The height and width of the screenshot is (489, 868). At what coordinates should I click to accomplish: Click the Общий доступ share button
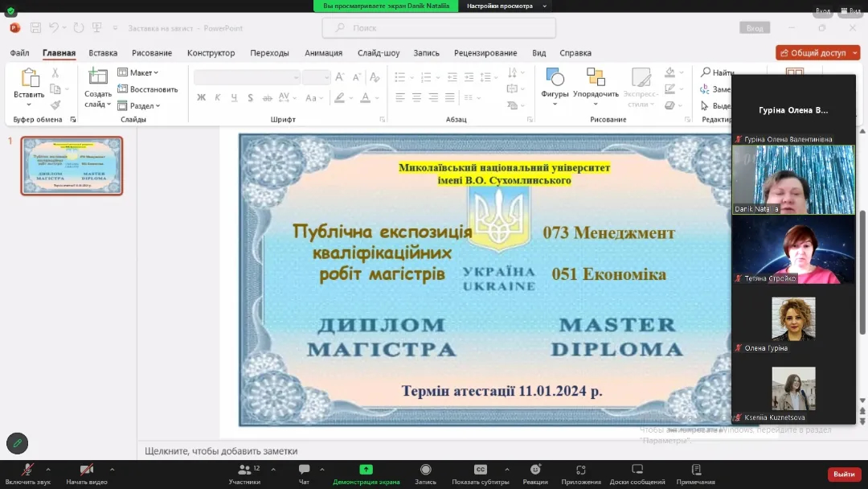click(817, 53)
